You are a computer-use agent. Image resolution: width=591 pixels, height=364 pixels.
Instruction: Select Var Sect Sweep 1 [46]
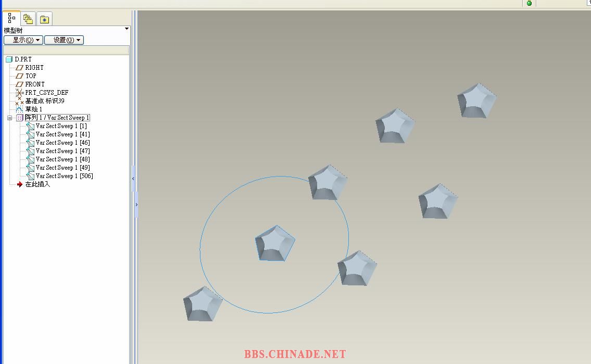tap(63, 143)
